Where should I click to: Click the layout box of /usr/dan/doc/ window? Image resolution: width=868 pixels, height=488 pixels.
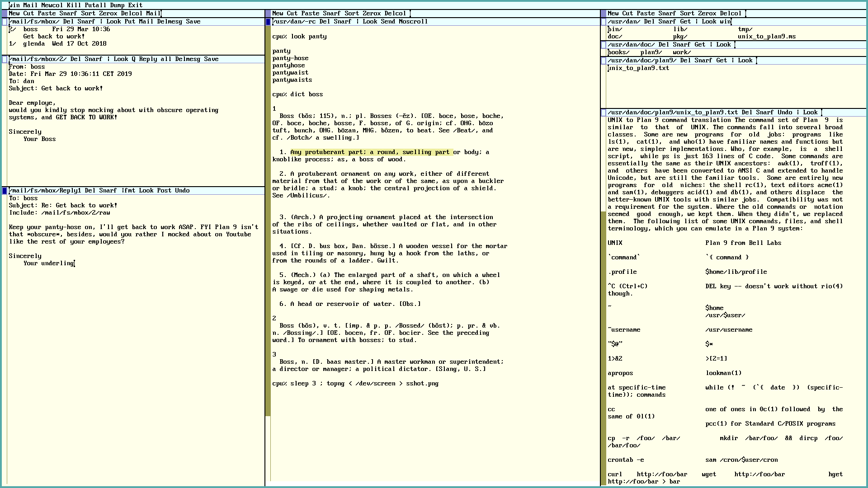click(x=604, y=45)
